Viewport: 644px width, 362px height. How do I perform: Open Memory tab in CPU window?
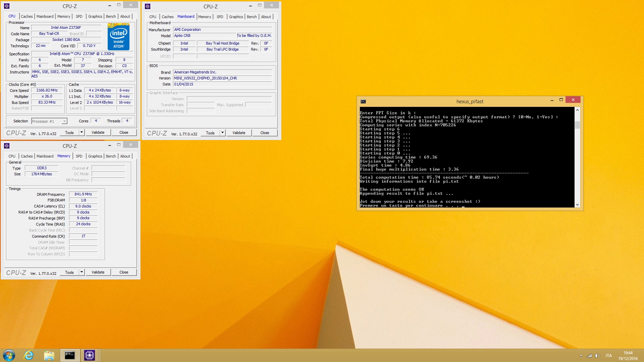tap(64, 16)
